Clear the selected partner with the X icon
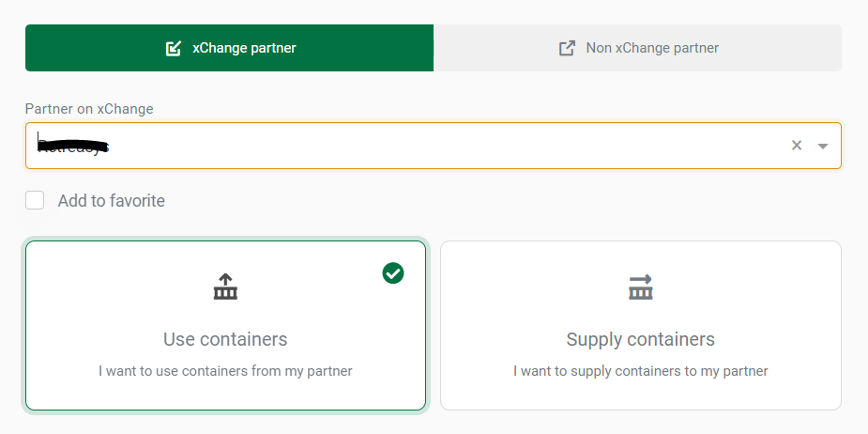Image resolution: width=868 pixels, height=434 pixels. pos(797,146)
